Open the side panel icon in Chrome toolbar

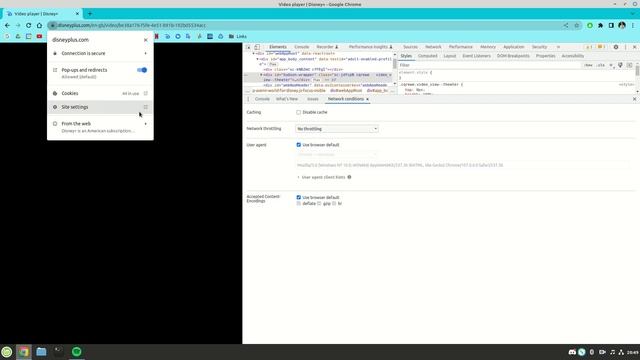[611, 25]
